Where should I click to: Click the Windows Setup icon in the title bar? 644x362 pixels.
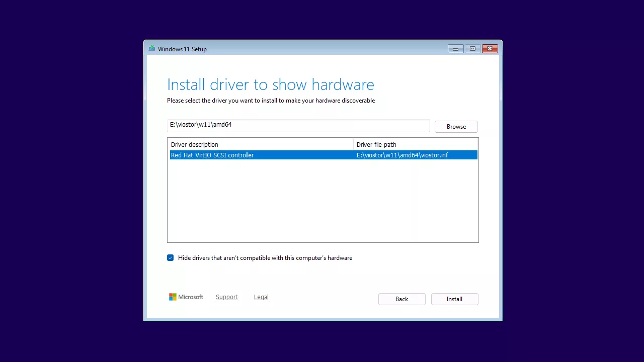[152, 48]
